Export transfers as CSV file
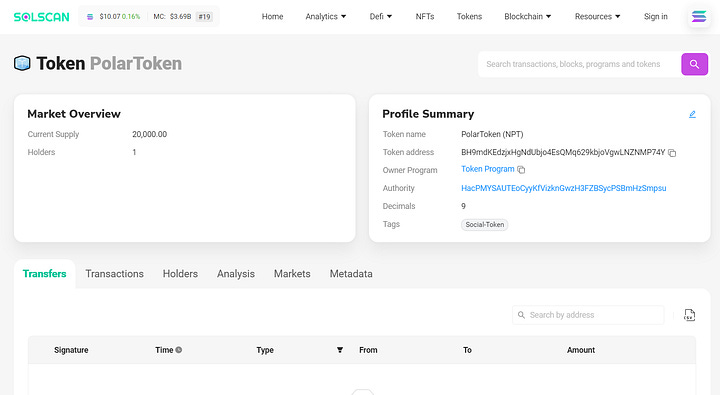 click(x=689, y=315)
